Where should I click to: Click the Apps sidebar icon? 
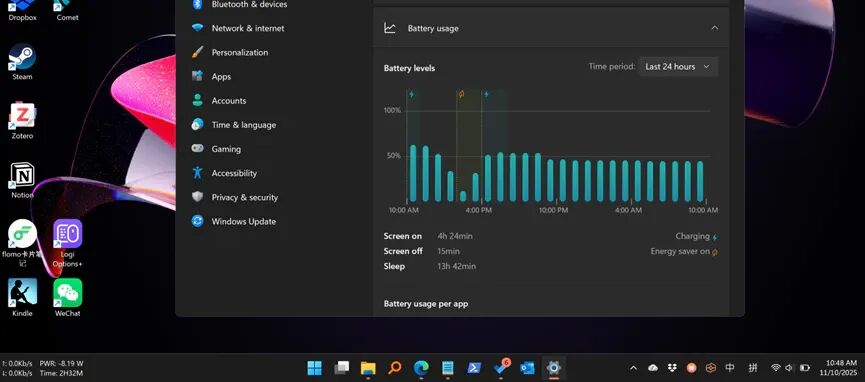pyautogui.click(x=197, y=76)
